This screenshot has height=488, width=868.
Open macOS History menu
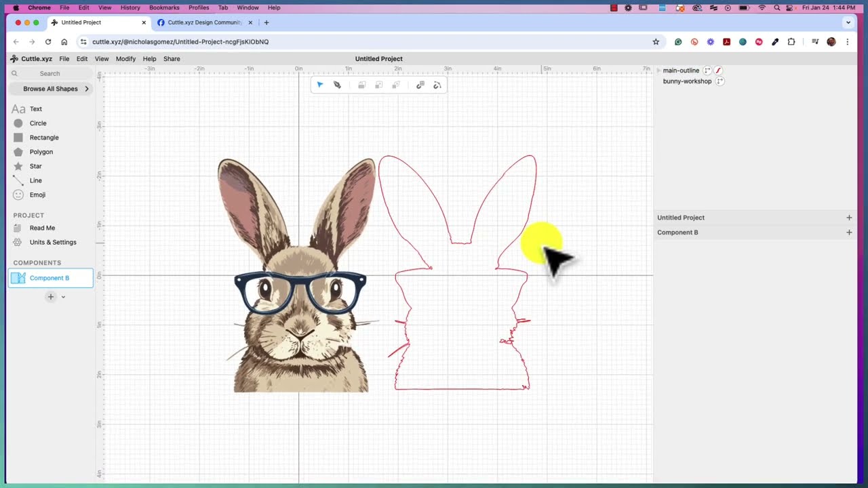tap(130, 7)
